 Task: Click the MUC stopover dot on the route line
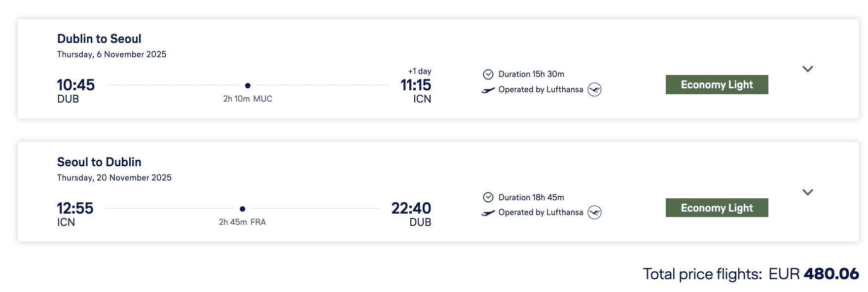tap(248, 85)
